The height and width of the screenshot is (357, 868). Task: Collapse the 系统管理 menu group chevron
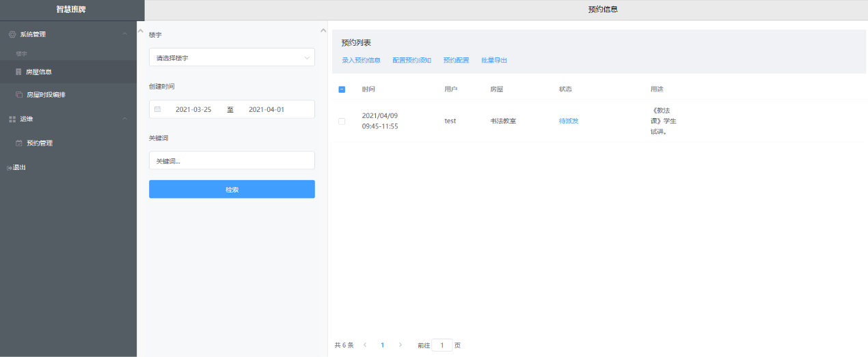[124, 34]
